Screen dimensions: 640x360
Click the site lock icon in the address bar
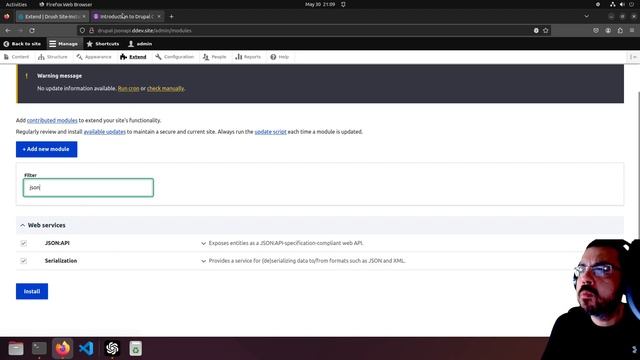coord(91,31)
